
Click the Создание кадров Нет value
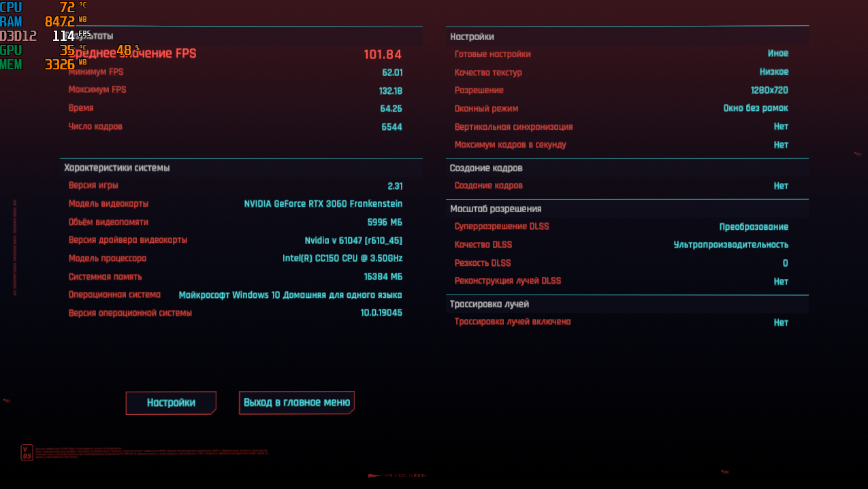[x=781, y=186]
